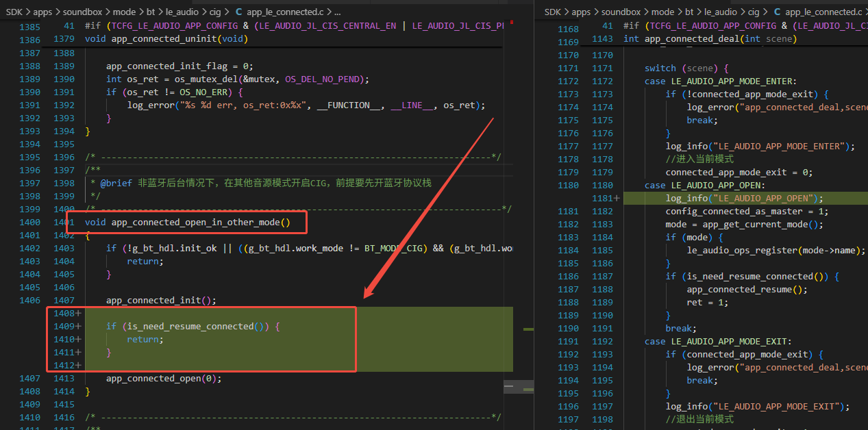Open the mode breadcrumb in the right pane
868x430 pixels.
click(662, 12)
